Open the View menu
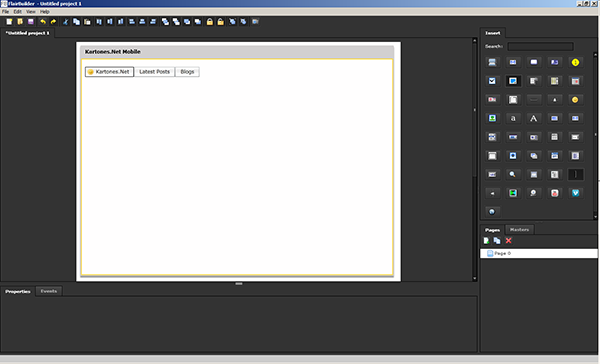Screen dimensions: 600x364 pos(31,12)
